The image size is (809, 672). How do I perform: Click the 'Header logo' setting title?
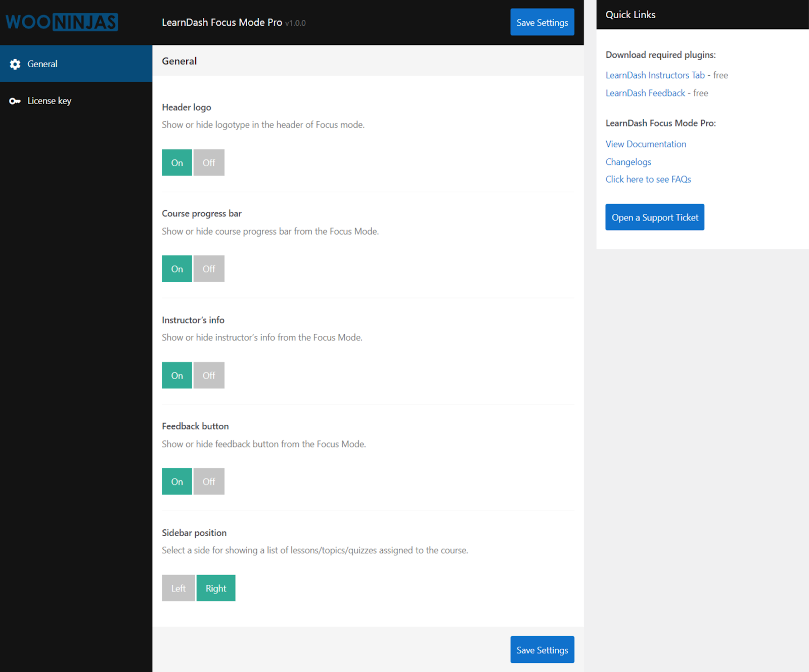(x=187, y=107)
